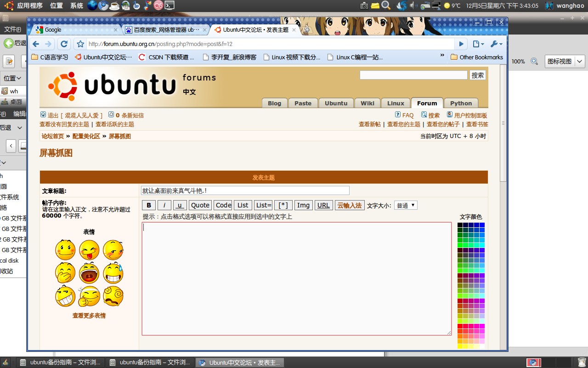Insert the sweating grin emoticon

click(x=113, y=273)
